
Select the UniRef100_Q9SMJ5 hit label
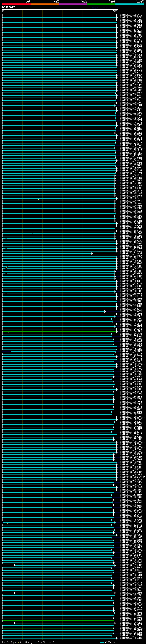tap(131, 15)
